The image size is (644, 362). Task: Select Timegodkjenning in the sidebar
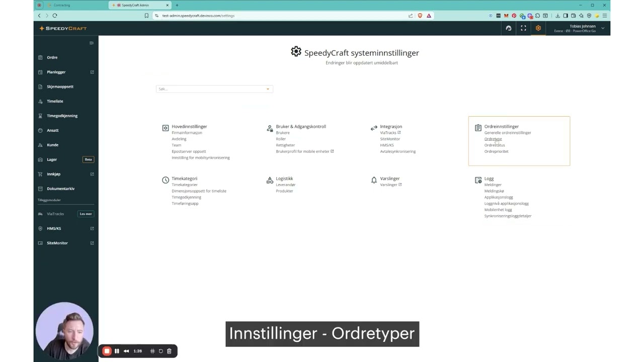(x=62, y=116)
